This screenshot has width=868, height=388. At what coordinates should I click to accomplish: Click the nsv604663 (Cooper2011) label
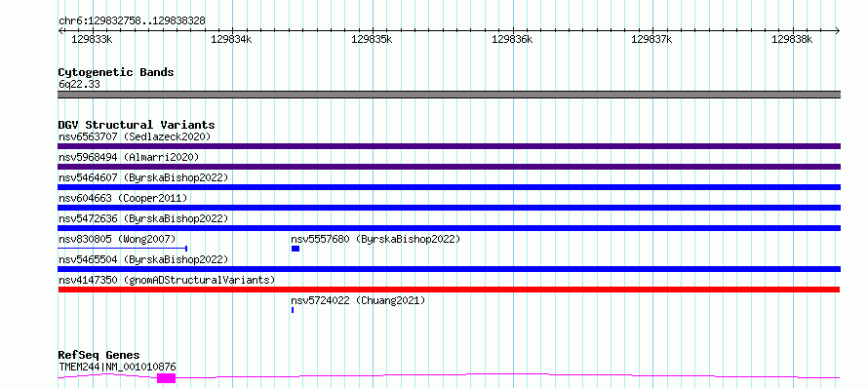point(123,198)
